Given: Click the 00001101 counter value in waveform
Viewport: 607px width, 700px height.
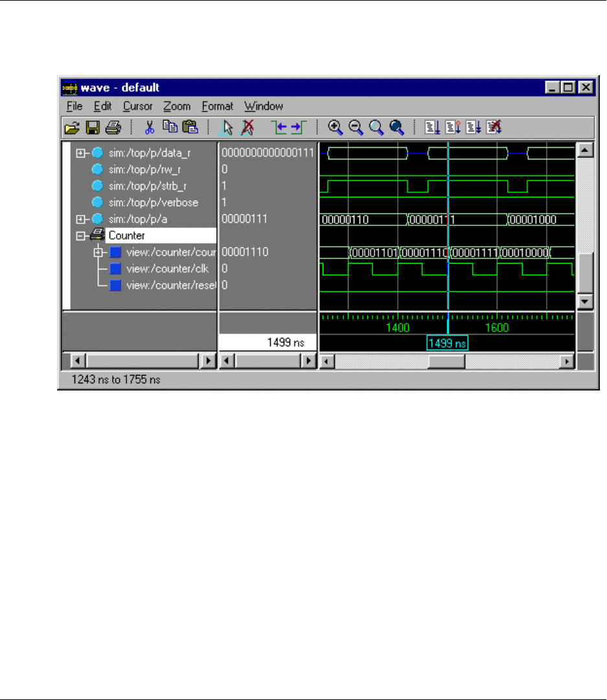Looking at the screenshot, I should (374, 253).
